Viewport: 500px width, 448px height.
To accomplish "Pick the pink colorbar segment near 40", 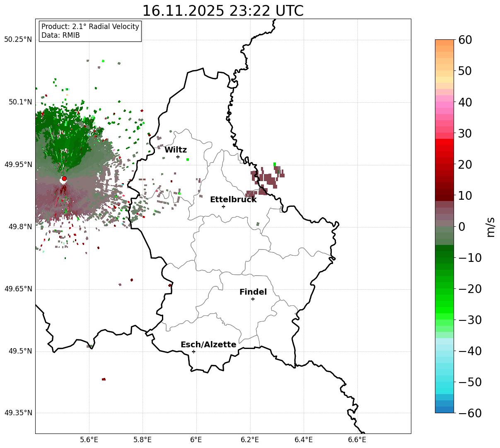I will point(444,102).
